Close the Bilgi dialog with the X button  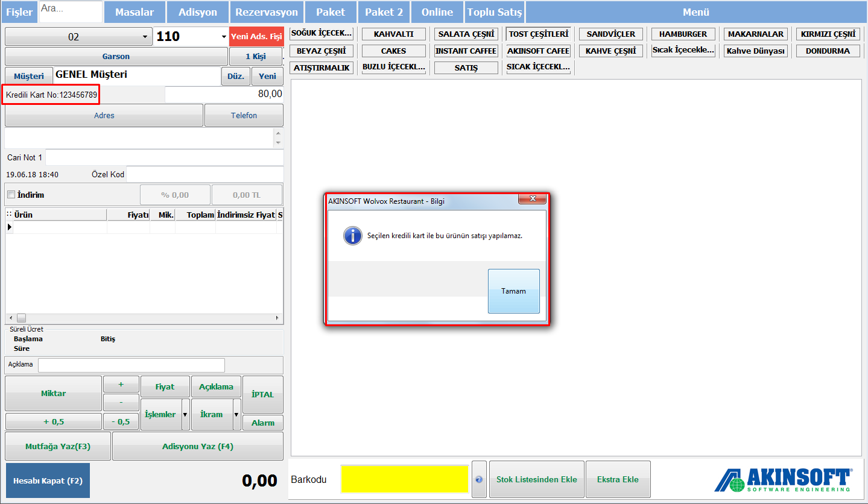click(x=533, y=199)
